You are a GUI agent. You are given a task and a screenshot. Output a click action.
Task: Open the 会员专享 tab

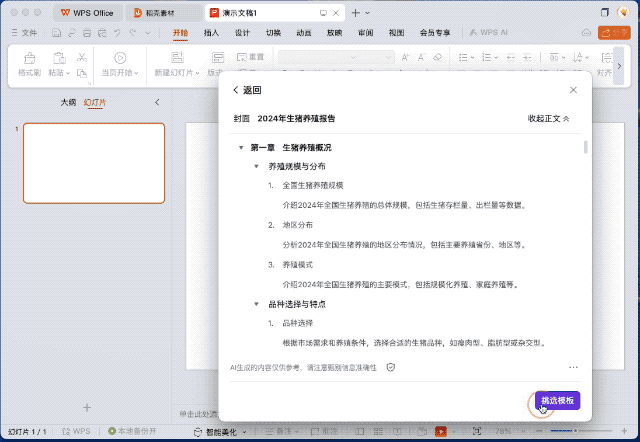[435, 33]
